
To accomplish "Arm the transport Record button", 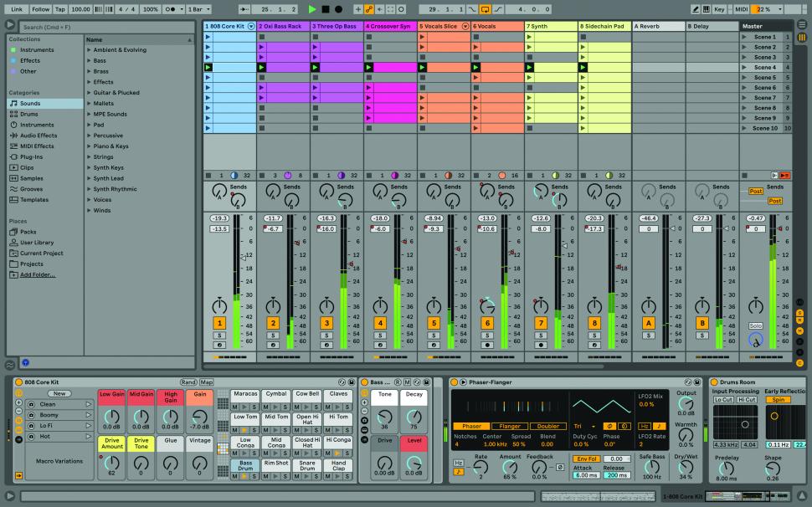I will click(338, 8).
